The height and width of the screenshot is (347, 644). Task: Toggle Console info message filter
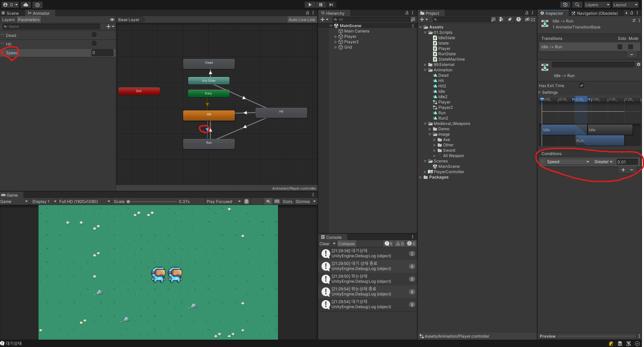pos(388,244)
